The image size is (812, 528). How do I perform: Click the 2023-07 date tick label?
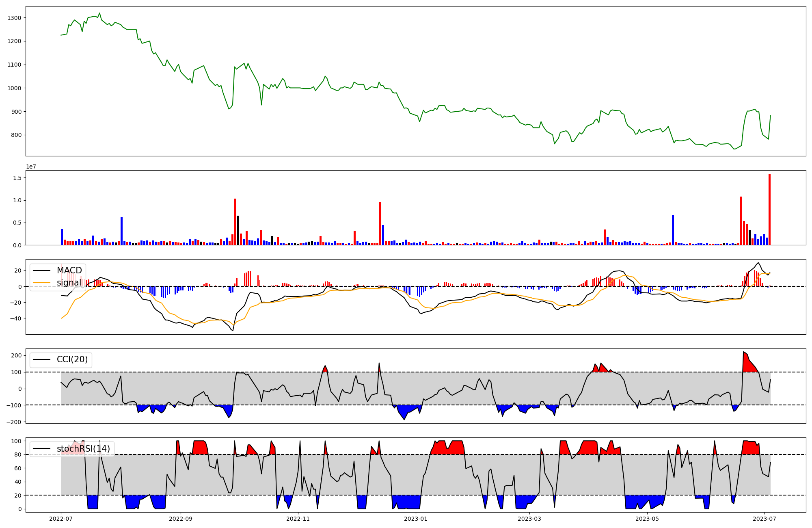(764, 519)
